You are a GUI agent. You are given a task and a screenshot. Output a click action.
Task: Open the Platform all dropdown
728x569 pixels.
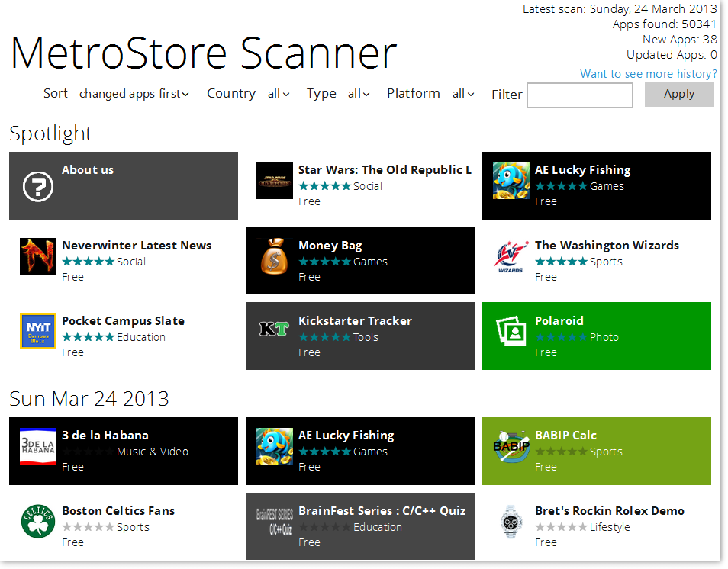click(x=463, y=94)
